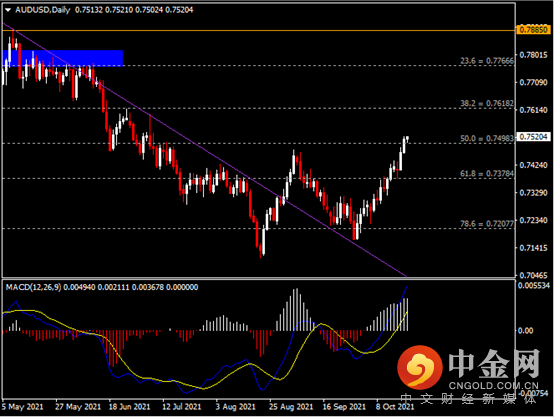Select the 78.6 = 0.72077 Fibonacci level

487,224
